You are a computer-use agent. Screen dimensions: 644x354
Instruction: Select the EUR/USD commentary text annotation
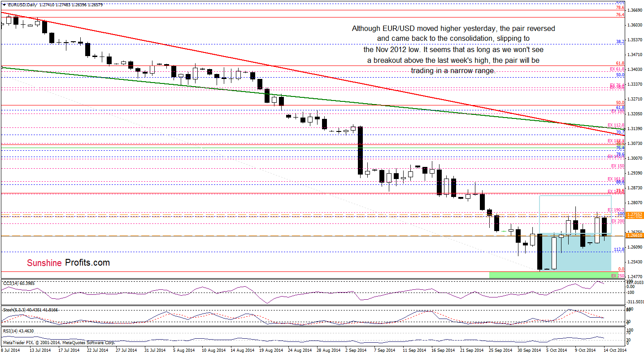453,50
